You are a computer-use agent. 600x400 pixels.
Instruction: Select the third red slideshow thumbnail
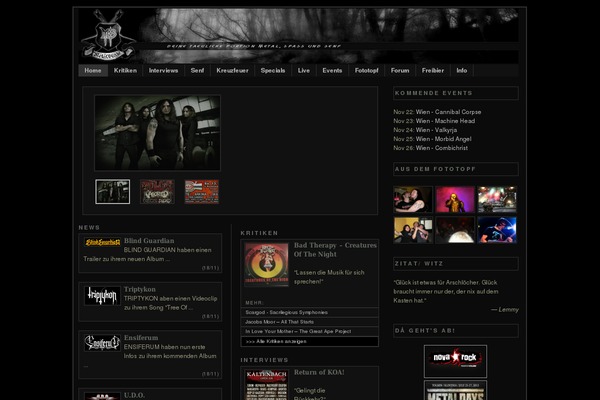[202, 192]
